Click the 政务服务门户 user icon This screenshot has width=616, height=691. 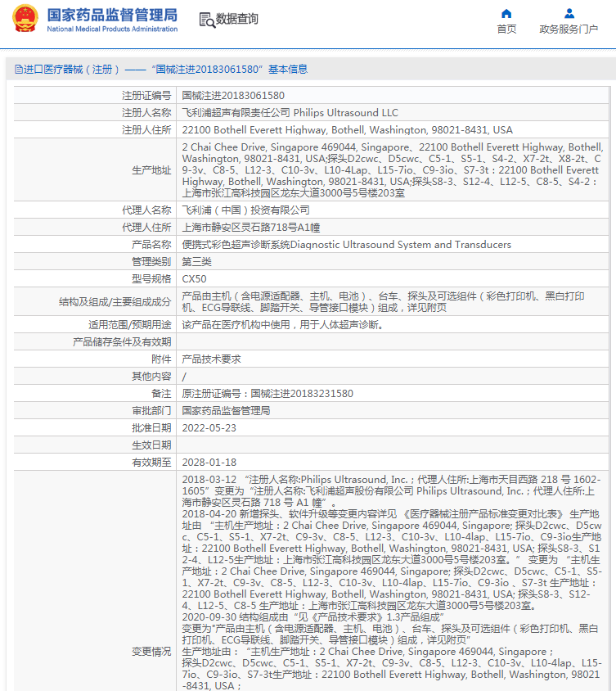pos(569,13)
